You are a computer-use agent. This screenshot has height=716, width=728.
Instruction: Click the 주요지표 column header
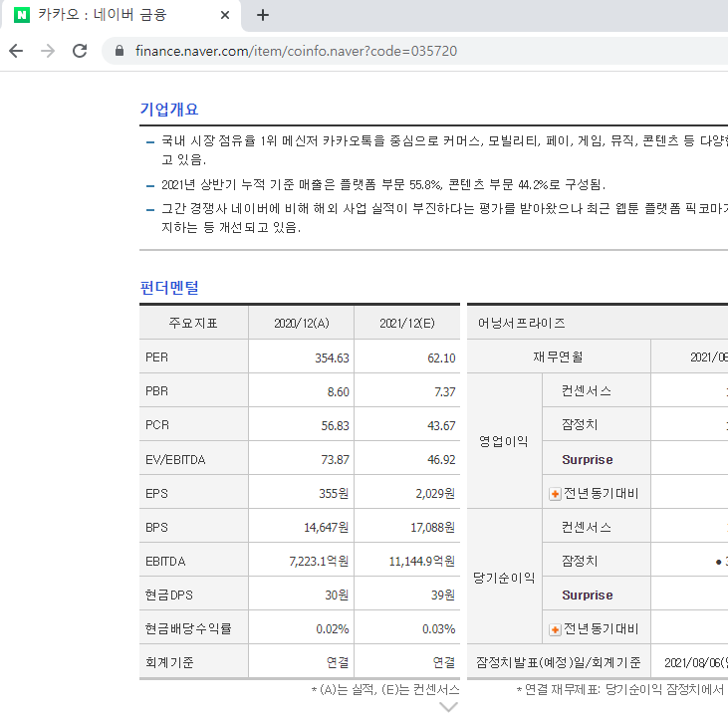click(193, 324)
